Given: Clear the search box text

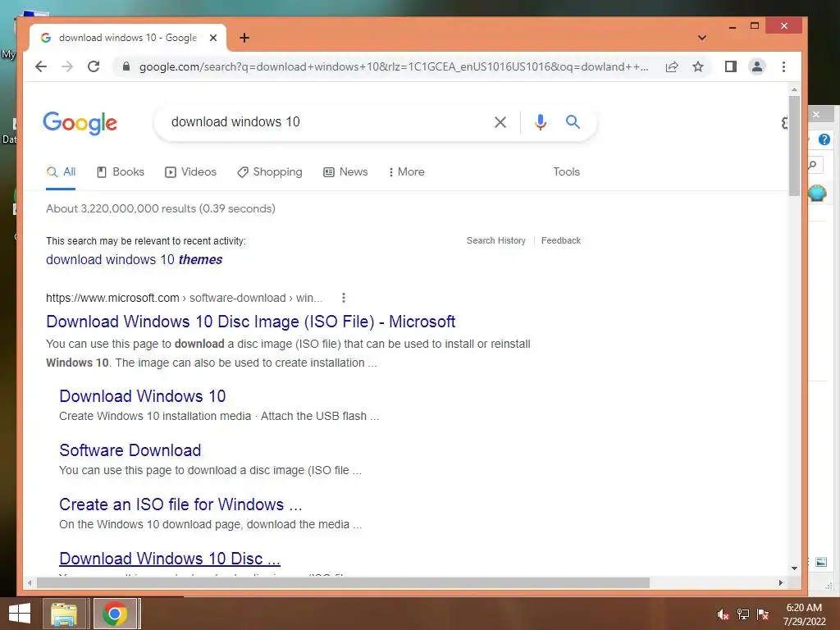Looking at the screenshot, I should coord(500,122).
